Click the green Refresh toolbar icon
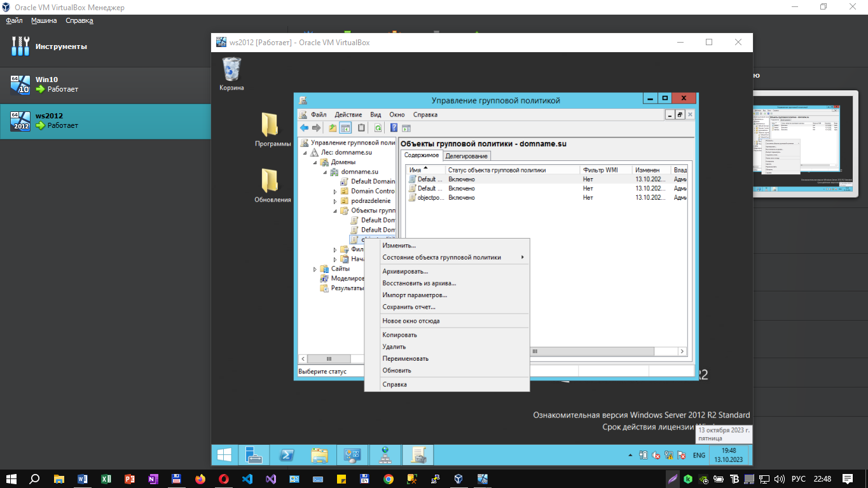Image resolution: width=868 pixels, height=488 pixels. coord(378,128)
